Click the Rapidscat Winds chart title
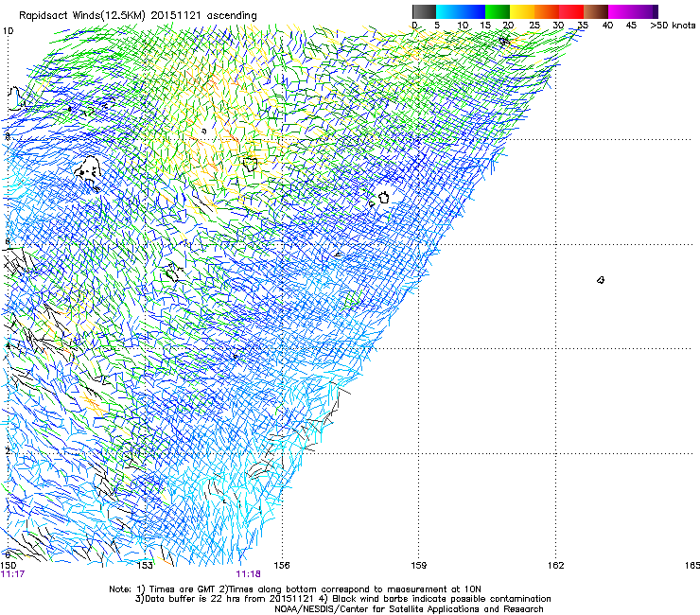Image resolution: width=700 pixels, height=615 pixels. [138, 16]
